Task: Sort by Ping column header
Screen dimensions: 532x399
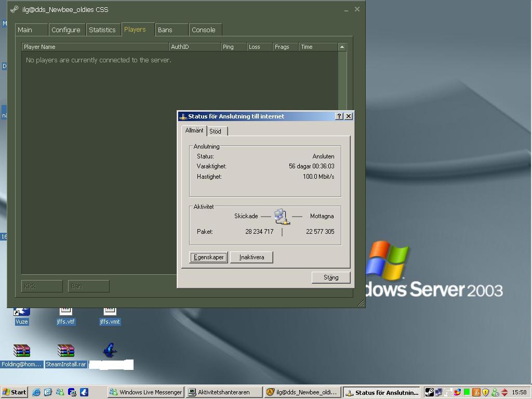Action: [x=233, y=47]
